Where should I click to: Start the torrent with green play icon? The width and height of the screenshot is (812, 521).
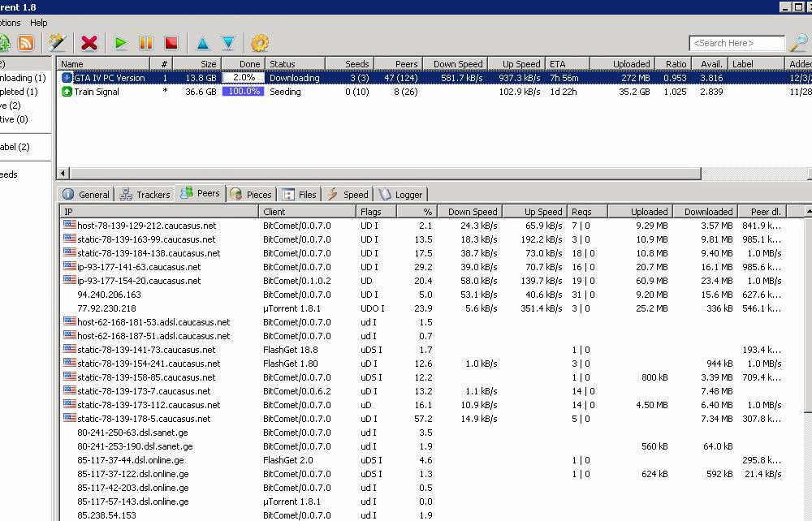click(x=121, y=43)
